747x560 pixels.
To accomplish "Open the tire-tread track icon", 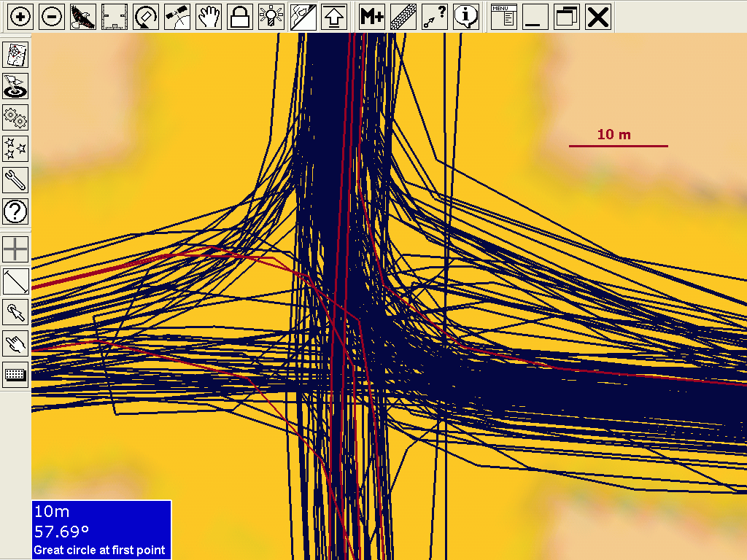I will 403,17.
